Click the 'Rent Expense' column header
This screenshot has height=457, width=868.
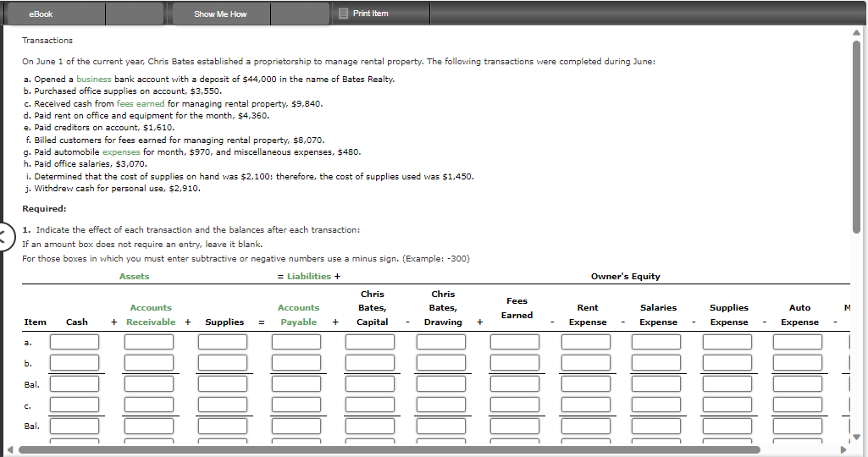click(588, 315)
